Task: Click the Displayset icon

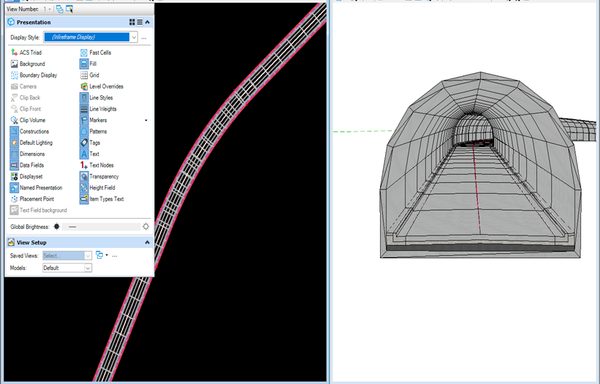Action: click(14, 176)
